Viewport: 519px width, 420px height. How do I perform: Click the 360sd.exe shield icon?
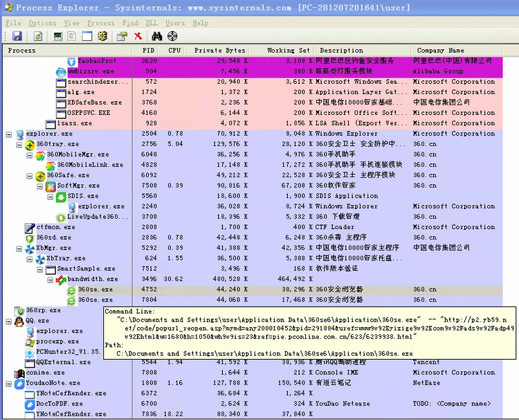pos(30,238)
